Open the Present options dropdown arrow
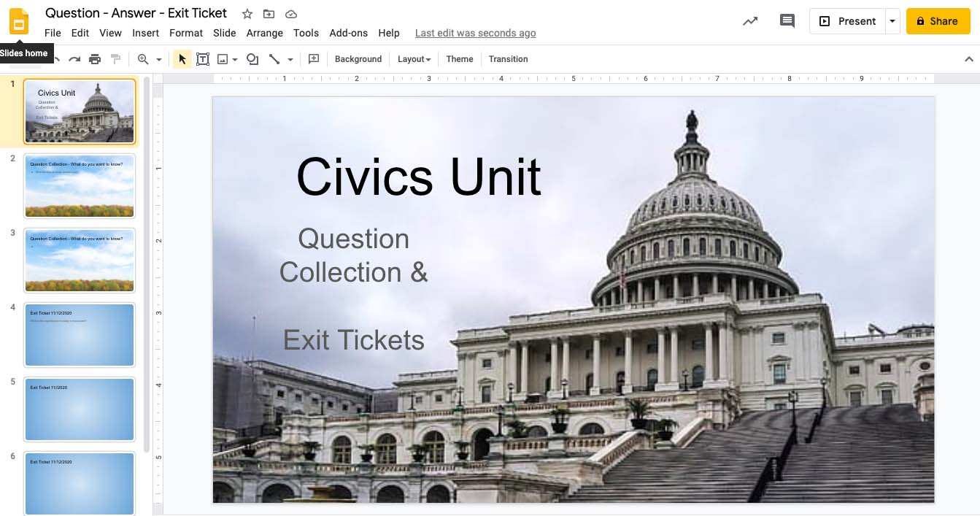 coord(892,21)
